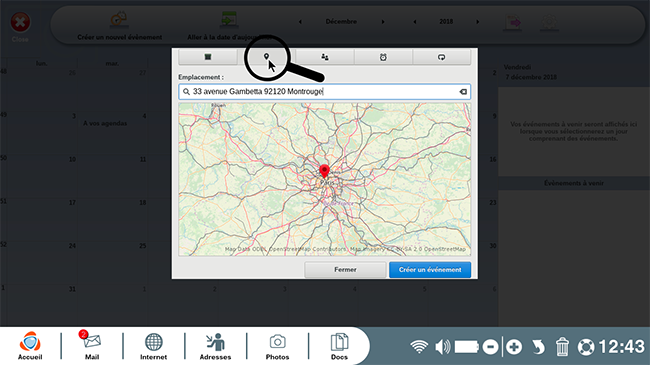Open the first general event tab
Screen dimensions: 650x365
click(208, 57)
